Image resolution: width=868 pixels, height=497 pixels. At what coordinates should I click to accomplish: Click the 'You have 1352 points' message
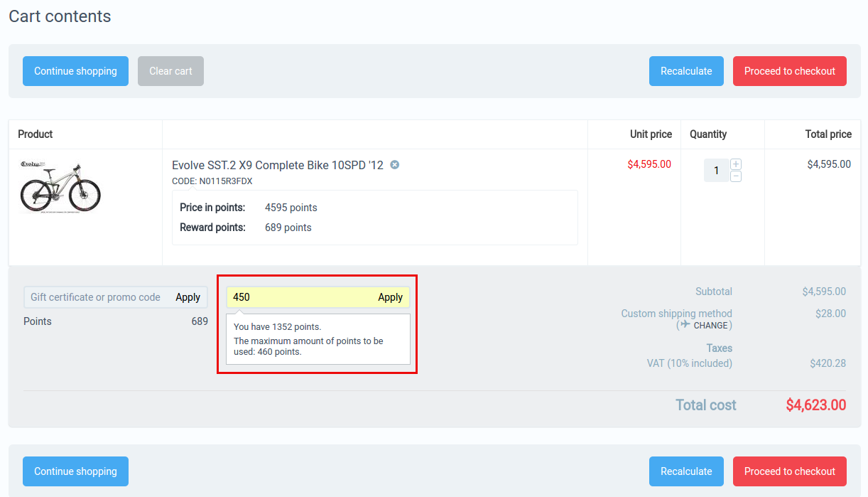click(278, 327)
